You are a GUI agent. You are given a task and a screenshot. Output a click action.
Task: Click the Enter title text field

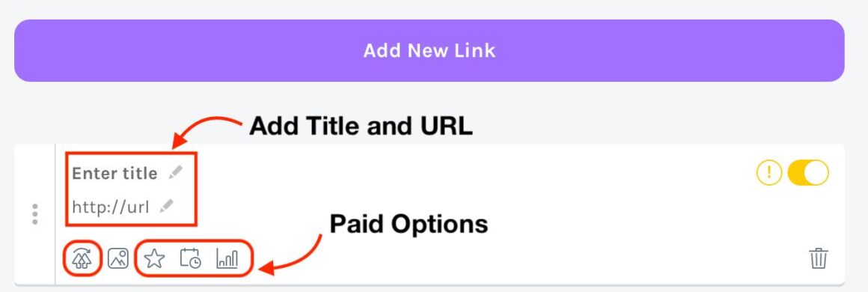[x=114, y=174]
